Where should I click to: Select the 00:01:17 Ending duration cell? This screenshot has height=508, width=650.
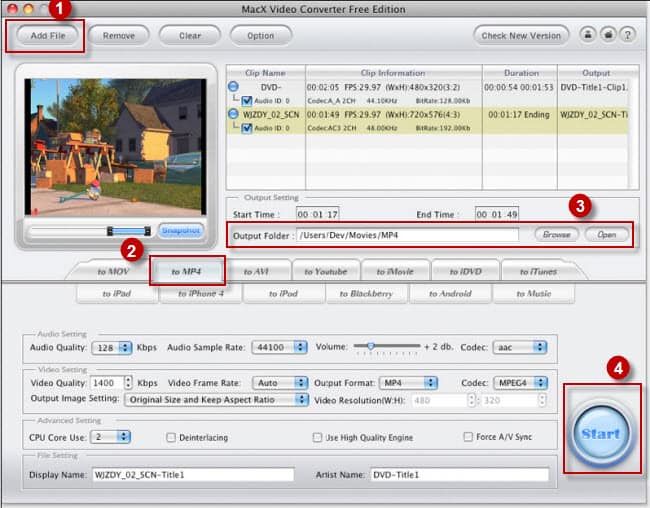pyautogui.click(x=519, y=114)
